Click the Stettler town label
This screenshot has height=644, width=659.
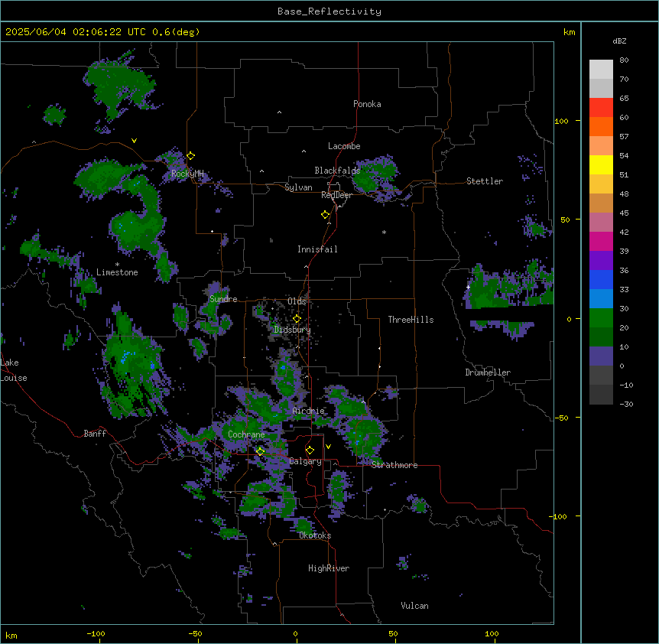tap(485, 181)
